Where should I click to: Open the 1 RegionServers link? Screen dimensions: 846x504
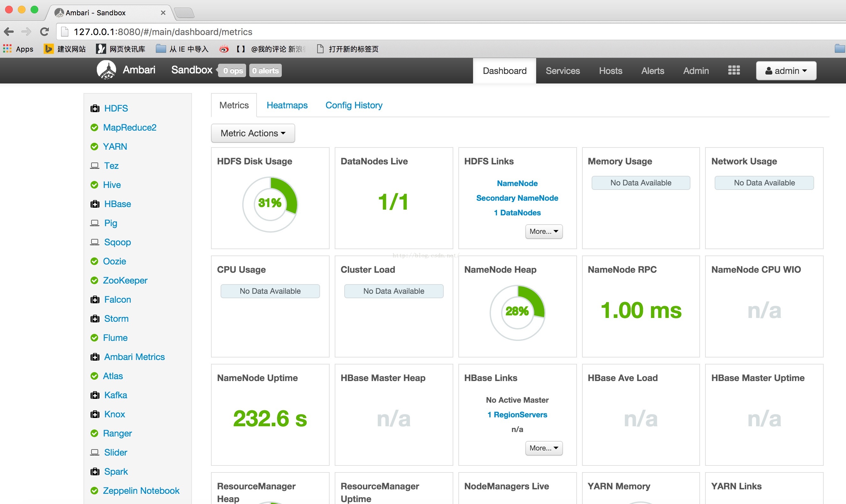[517, 415]
